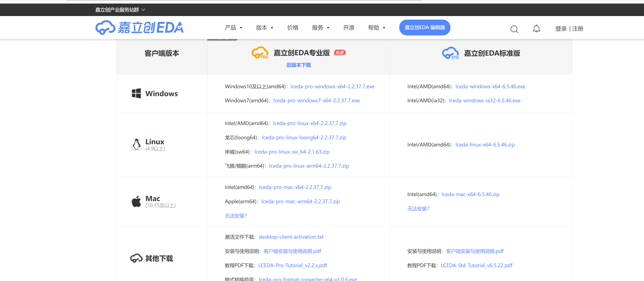Click 登录 to sign in
Screen dimensions: 644x281
coord(561,29)
